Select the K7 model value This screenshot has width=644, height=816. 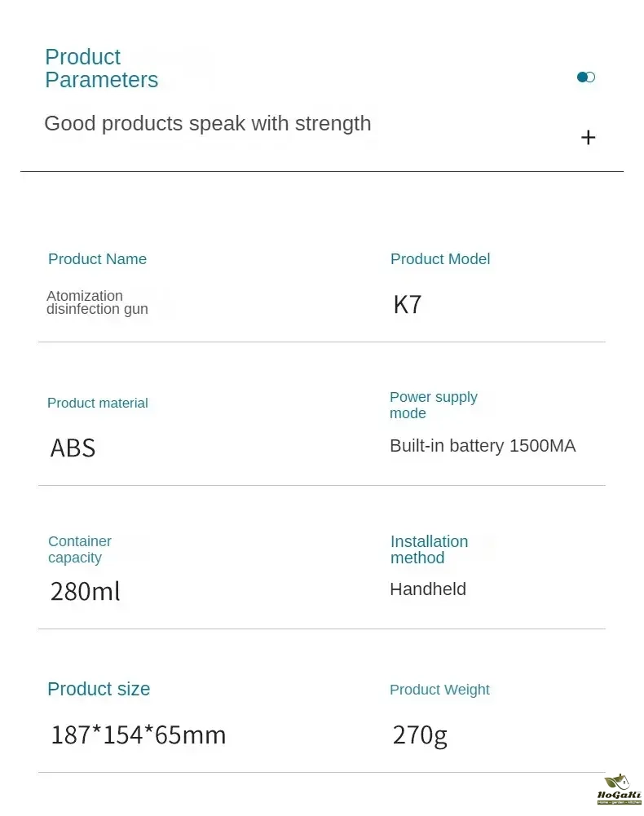[408, 305]
